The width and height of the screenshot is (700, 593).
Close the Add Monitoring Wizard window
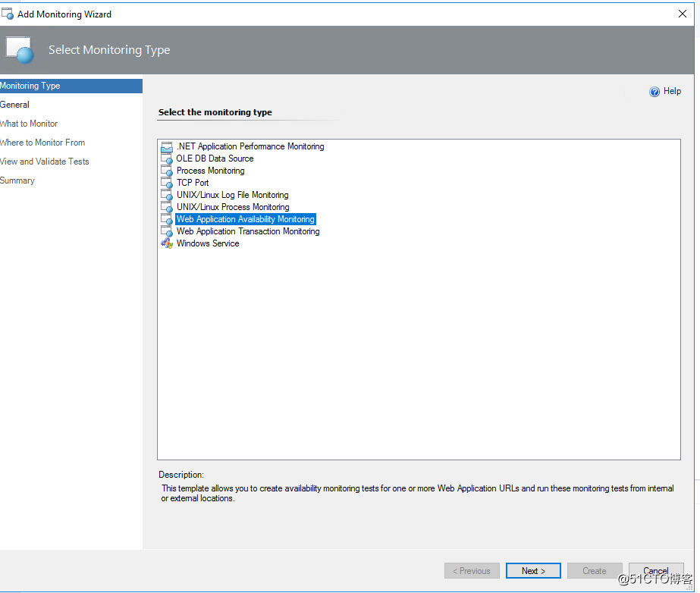(682, 14)
